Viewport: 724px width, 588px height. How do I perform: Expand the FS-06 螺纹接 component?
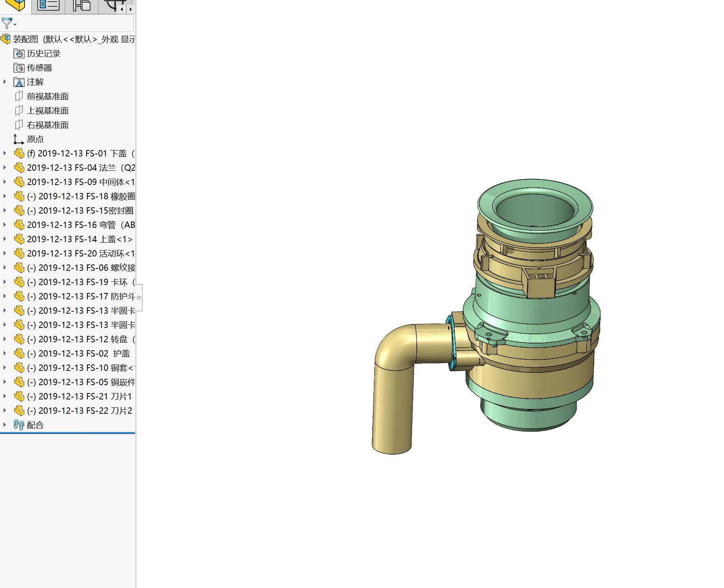[5, 267]
